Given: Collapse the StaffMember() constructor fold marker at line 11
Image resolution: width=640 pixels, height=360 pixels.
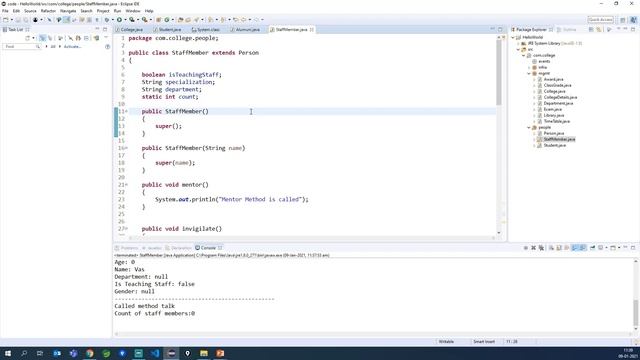Looking at the screenshot, I should coord(126,111).
